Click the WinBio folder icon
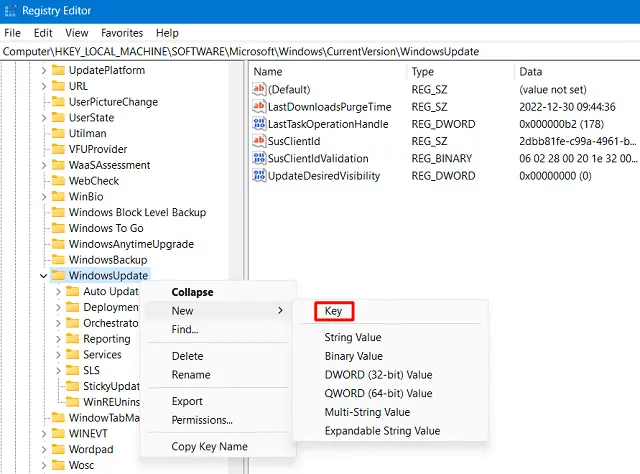640x474 pixels. coord(58,196)
